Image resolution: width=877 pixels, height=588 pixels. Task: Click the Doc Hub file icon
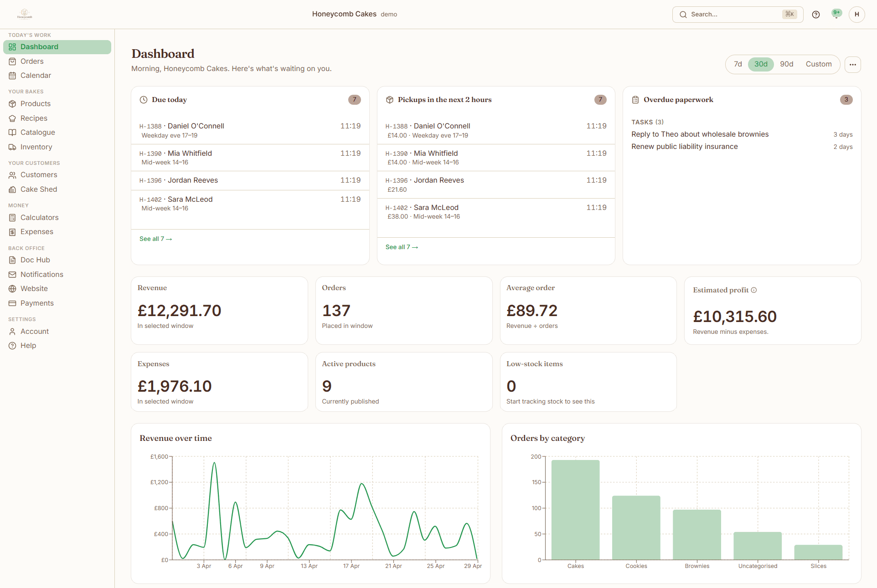[x=12, y=260]
